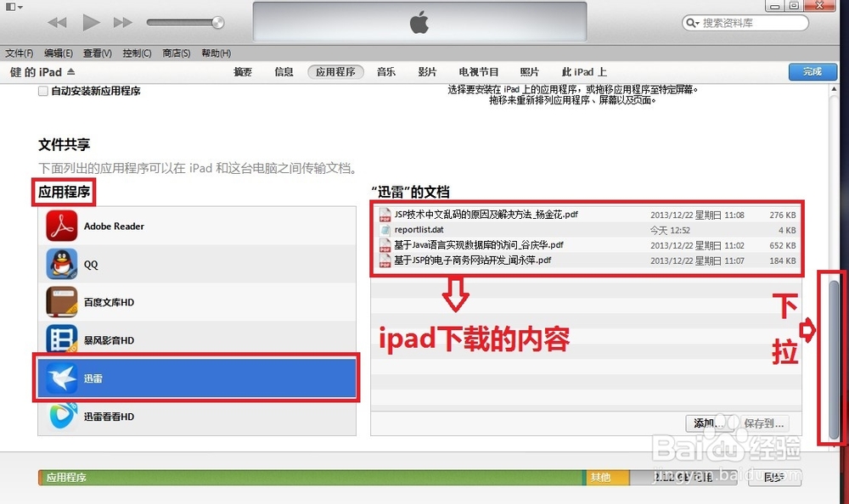Click the blue 完成 button
The width and height of the screenshot is (849, 504).
pyautogui.click(x=812, y=72)
